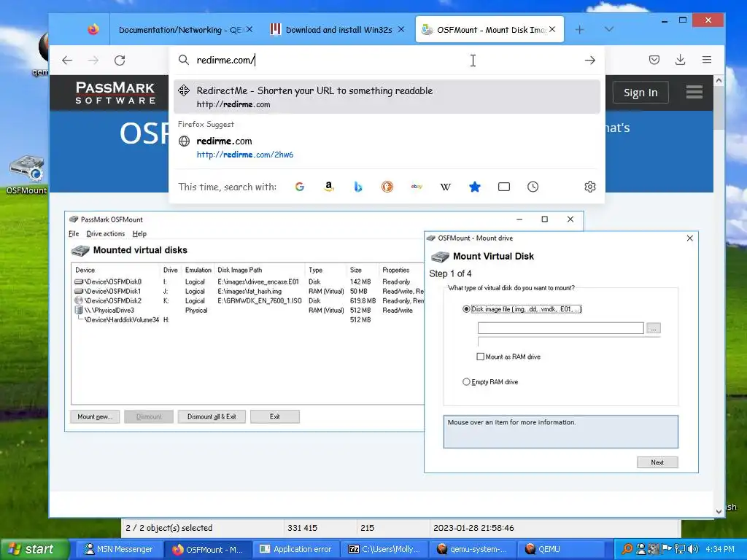Close the Mount drive dialog

pyautogui.click(x=690, y=238)
